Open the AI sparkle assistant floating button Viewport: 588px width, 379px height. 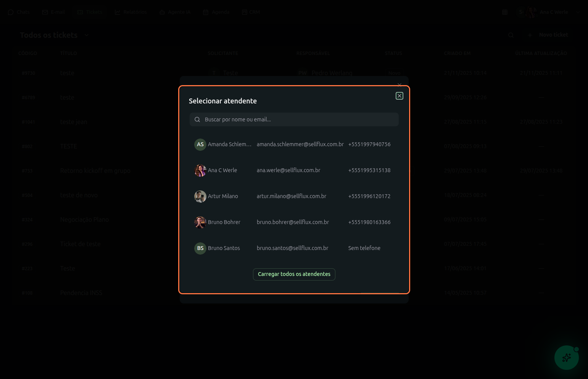coord(566,358)
